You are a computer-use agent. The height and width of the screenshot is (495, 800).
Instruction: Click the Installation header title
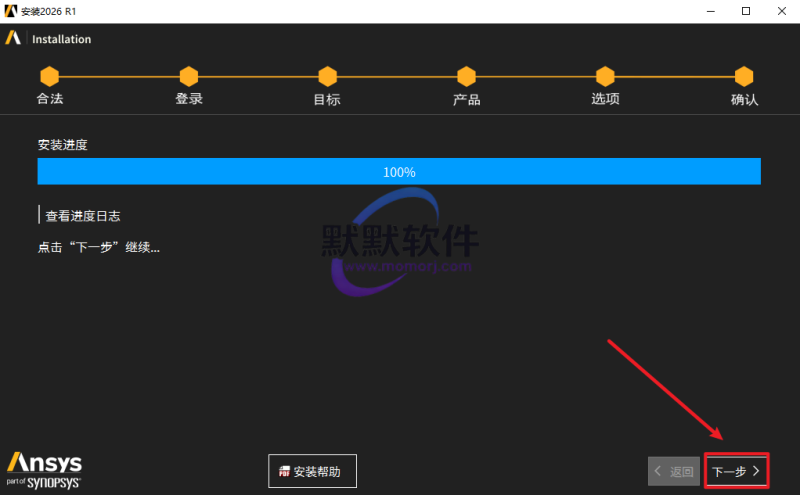click(61, 39)
